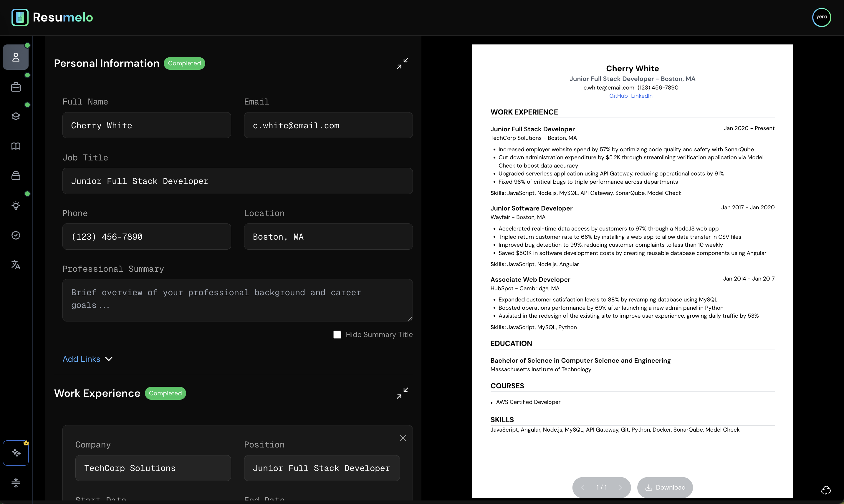Click the cloud sync icon
This screenshot has width=844, height=504.
click(826, 490)
